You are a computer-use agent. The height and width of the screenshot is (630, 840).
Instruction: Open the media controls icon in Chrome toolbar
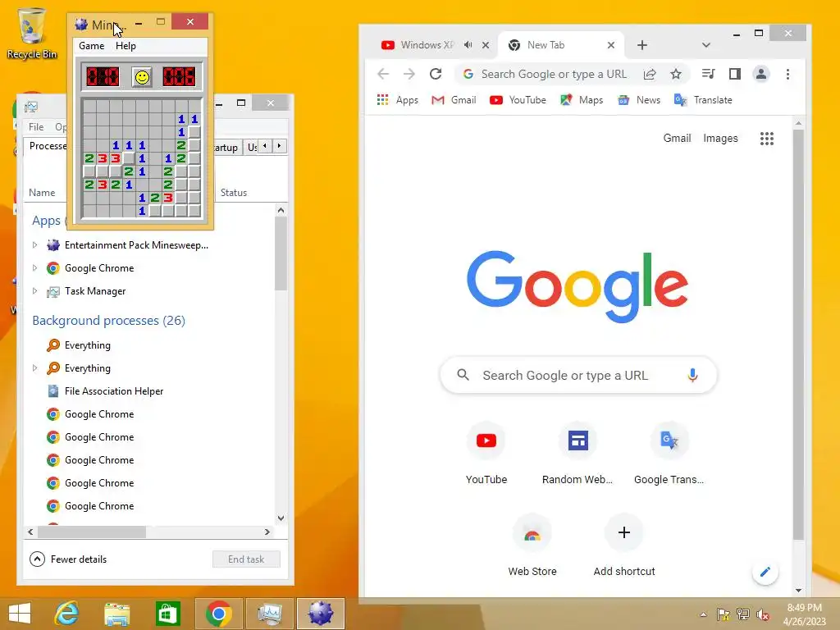[708, 74]
